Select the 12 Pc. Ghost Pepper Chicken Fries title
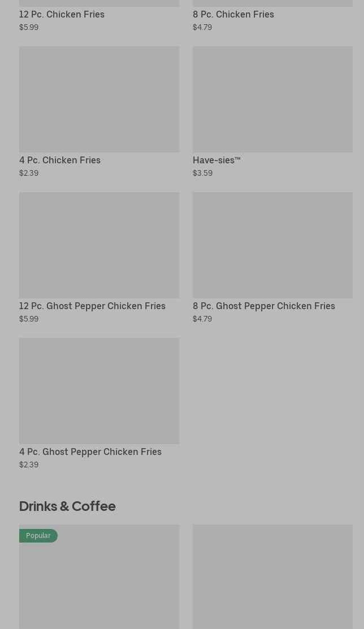 (x=92, y=306)
